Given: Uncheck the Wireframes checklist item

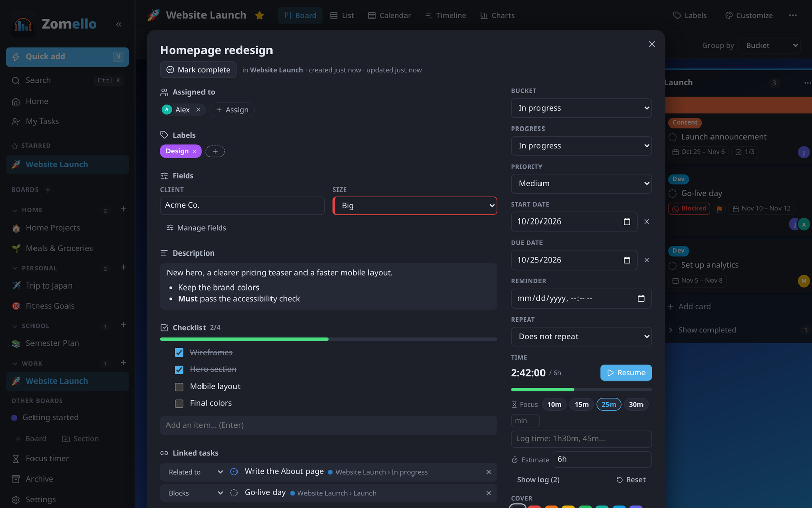Looking at the screenshot, I should click(179, 353).
